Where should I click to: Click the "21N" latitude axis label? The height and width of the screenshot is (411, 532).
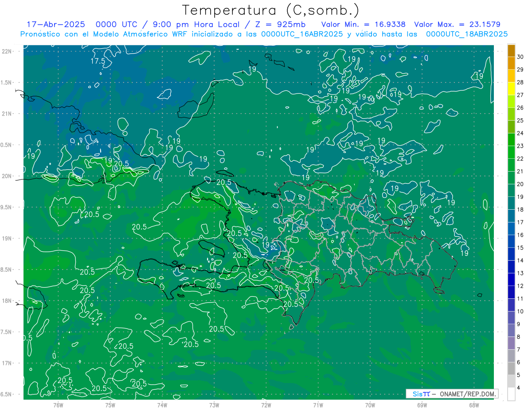[7, 114]
